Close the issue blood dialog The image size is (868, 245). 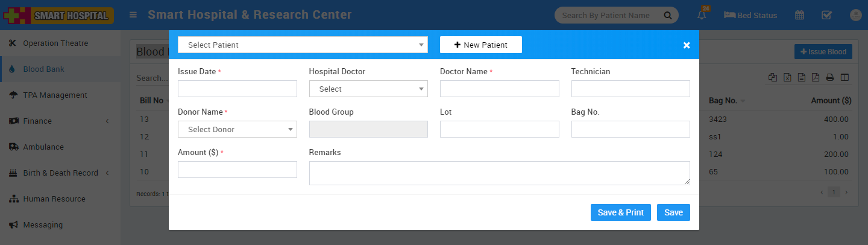pyautogui.click(x=687, y=45)
